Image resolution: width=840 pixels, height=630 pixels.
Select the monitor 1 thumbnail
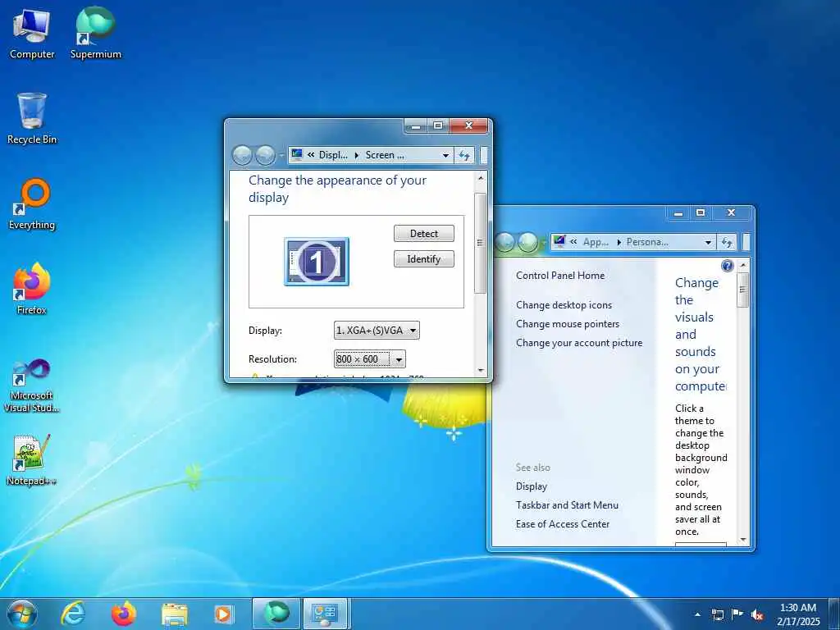(x=317, y=262)
